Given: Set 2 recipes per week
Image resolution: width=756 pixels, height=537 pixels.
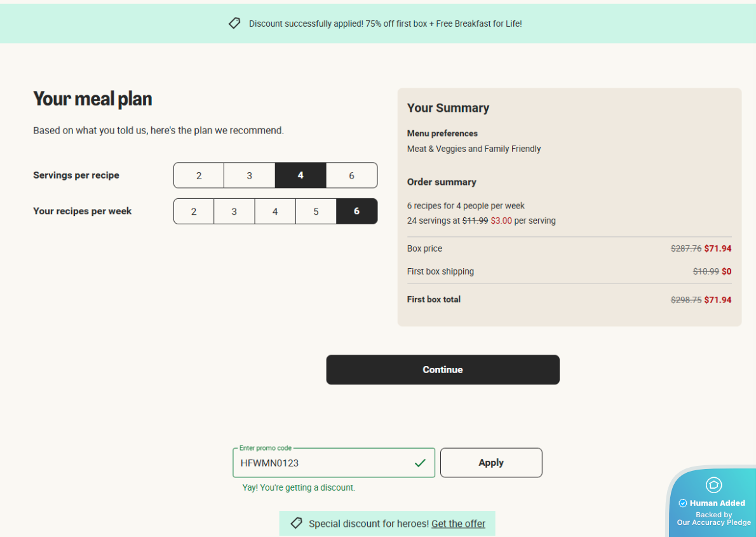Looking at the screenshot, I should (194, 212).
